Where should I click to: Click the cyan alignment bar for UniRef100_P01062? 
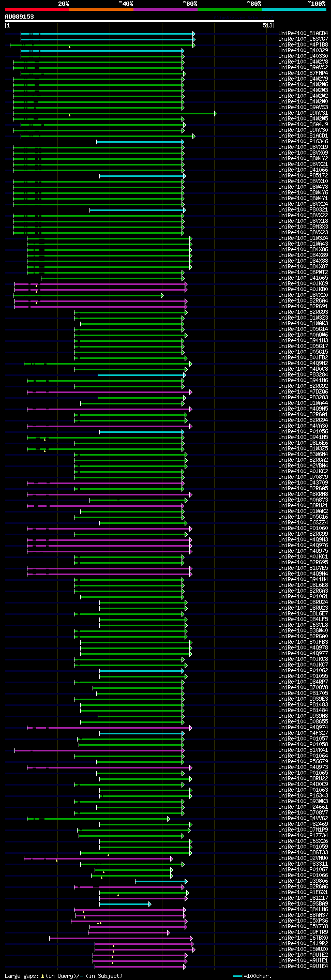point(142,671)
